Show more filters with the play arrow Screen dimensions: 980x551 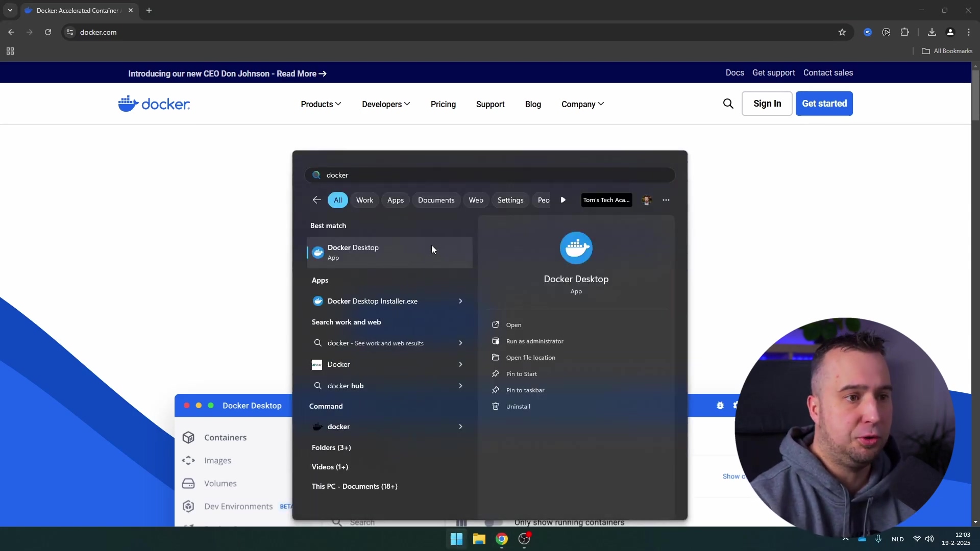(563, 200)
